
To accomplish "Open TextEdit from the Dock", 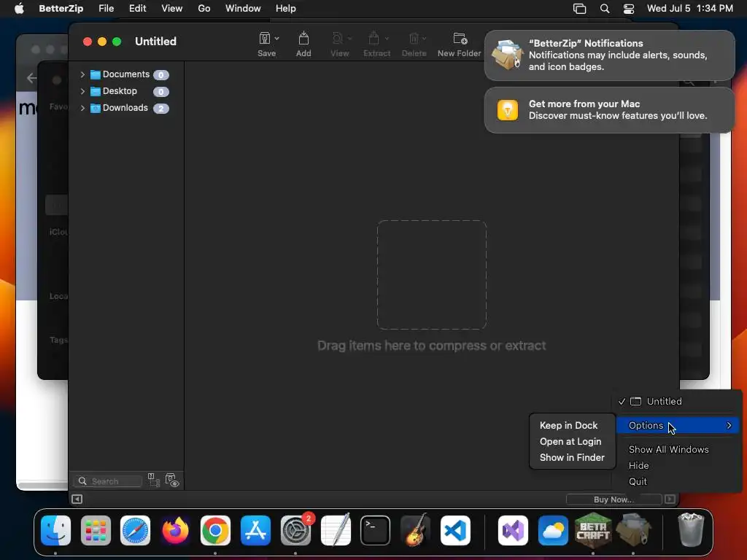I will tap(336, 530).
